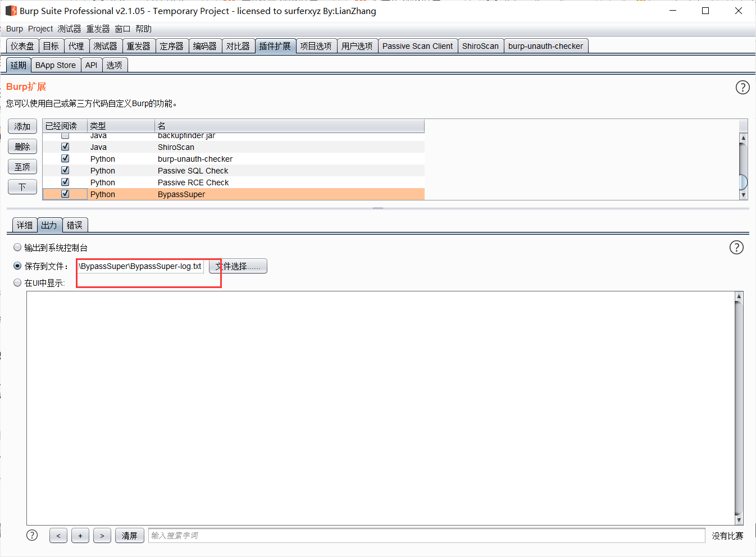Screen dimensions: 756x557
Task: Open the ShiroScan main tab
Action: click(480, 46)
